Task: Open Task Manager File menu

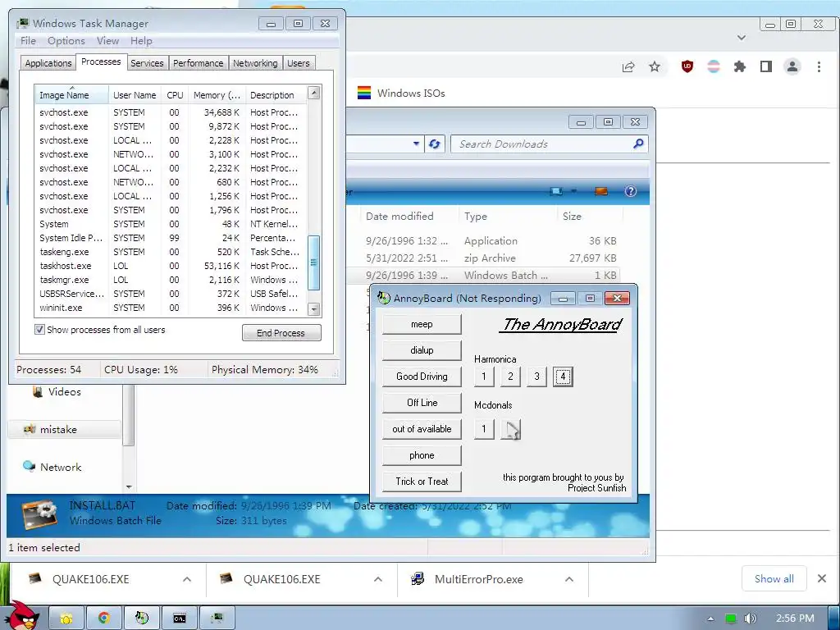Action: [28, 41]
